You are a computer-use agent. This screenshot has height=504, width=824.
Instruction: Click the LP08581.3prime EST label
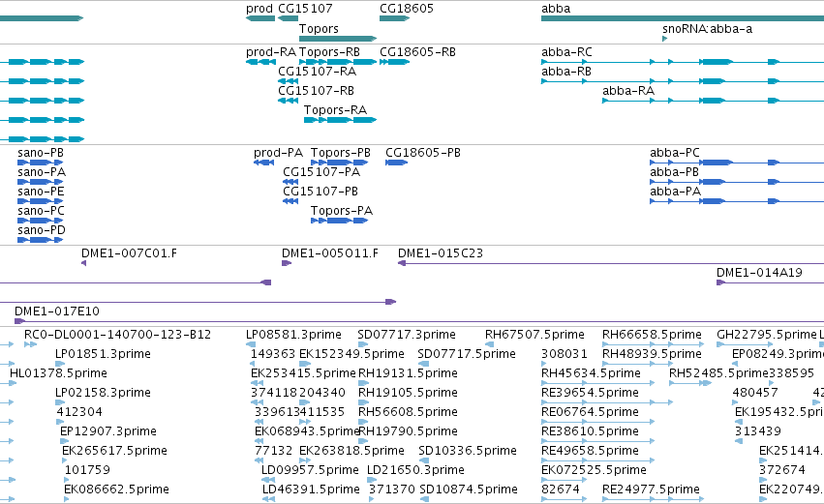click(x=293, y=335)
